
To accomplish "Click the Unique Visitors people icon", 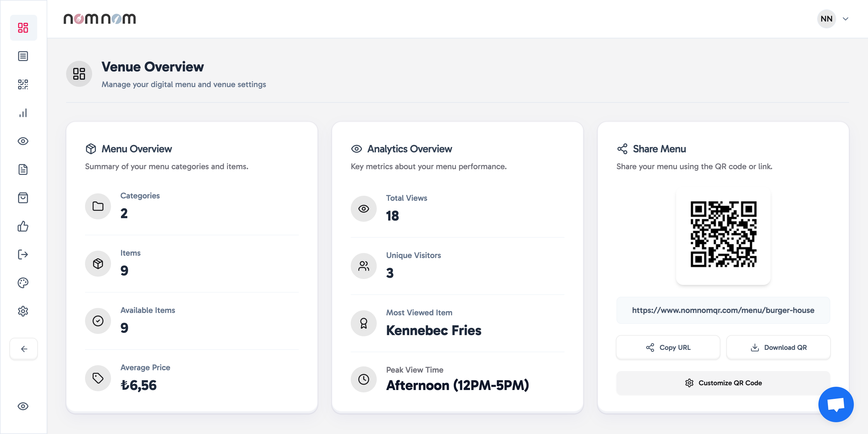I will click(x=363, y=266).
